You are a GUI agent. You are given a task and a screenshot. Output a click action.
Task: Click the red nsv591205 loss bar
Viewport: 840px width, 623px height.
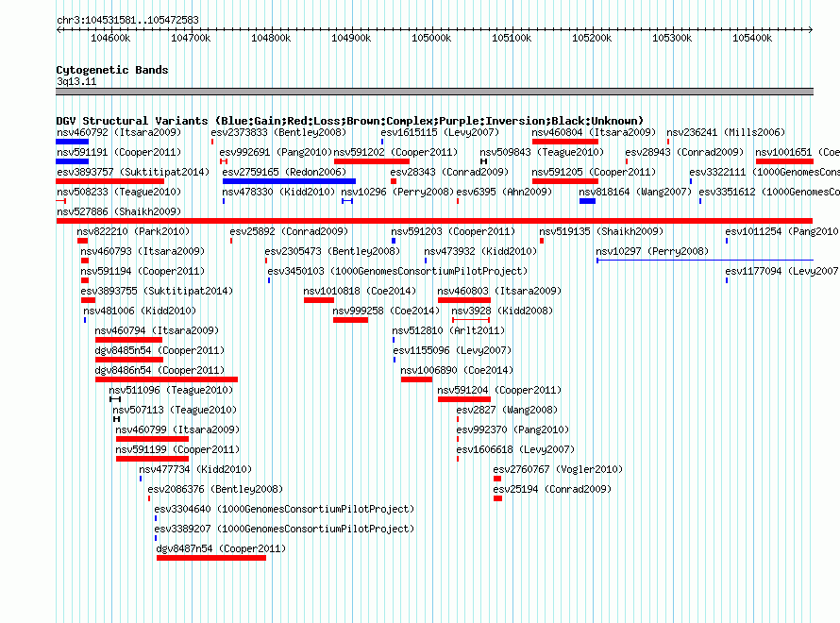(x=564, y=181)
